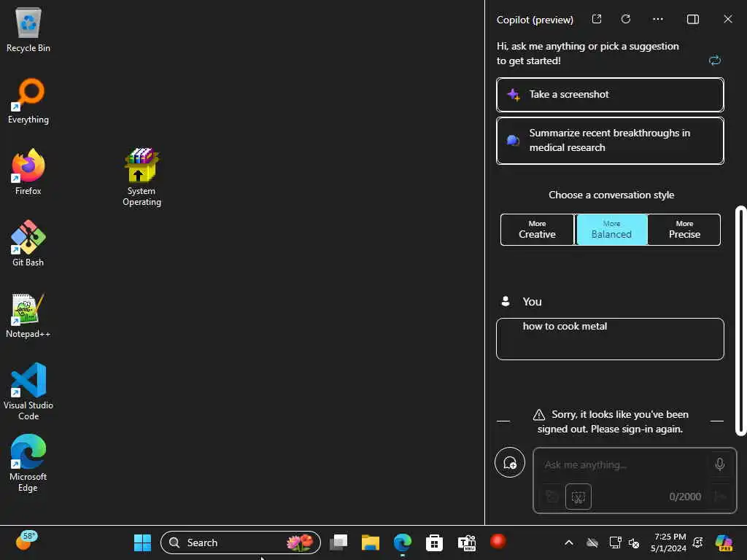The height and width of the screenshot is (560, 747).
Task: Open network status tray icon
Action: coord(615,542)
